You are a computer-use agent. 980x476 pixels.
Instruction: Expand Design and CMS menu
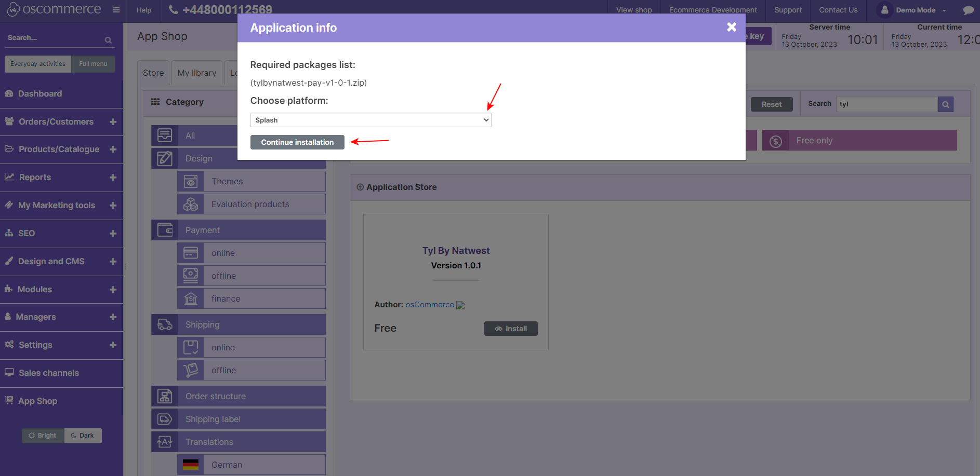(x=113, y=261)
